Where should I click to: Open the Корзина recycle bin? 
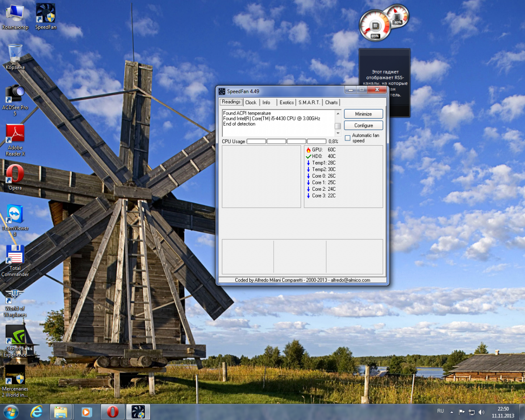15,57
